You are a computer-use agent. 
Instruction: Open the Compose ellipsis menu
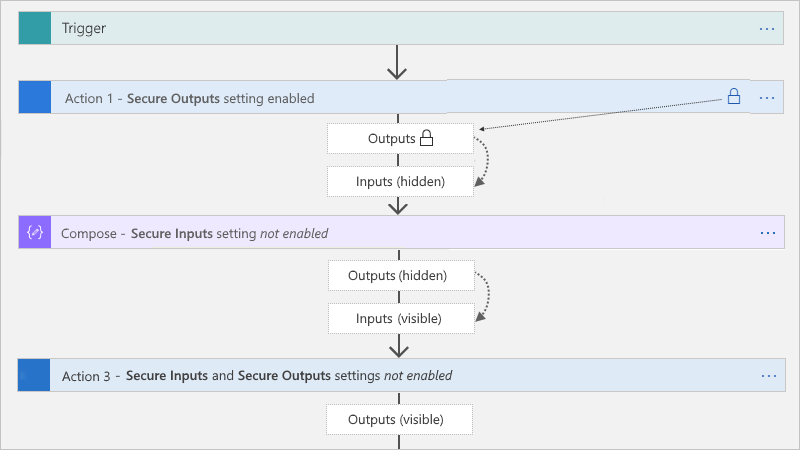(x=767, y=233)
